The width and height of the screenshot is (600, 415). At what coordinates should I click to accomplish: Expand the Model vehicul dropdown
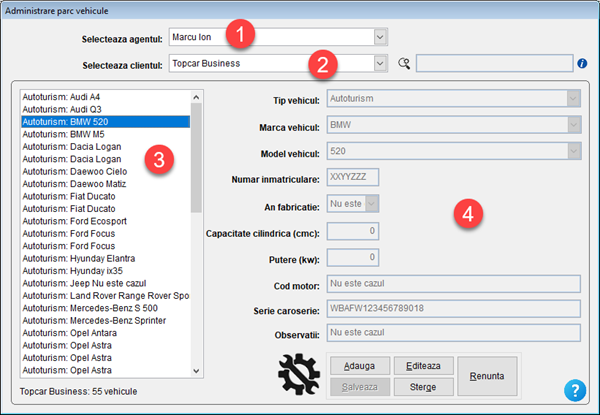(573, 152)
